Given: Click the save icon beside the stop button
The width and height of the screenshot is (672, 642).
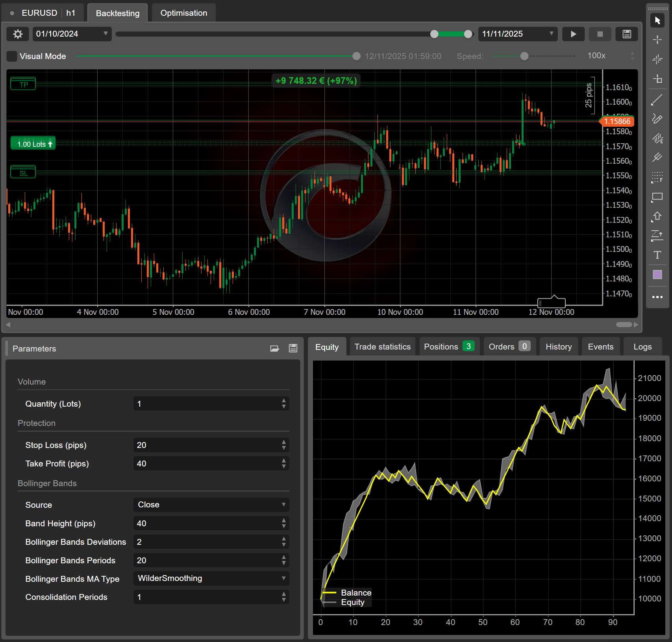Looking at the screenshot, I should 627,34.
